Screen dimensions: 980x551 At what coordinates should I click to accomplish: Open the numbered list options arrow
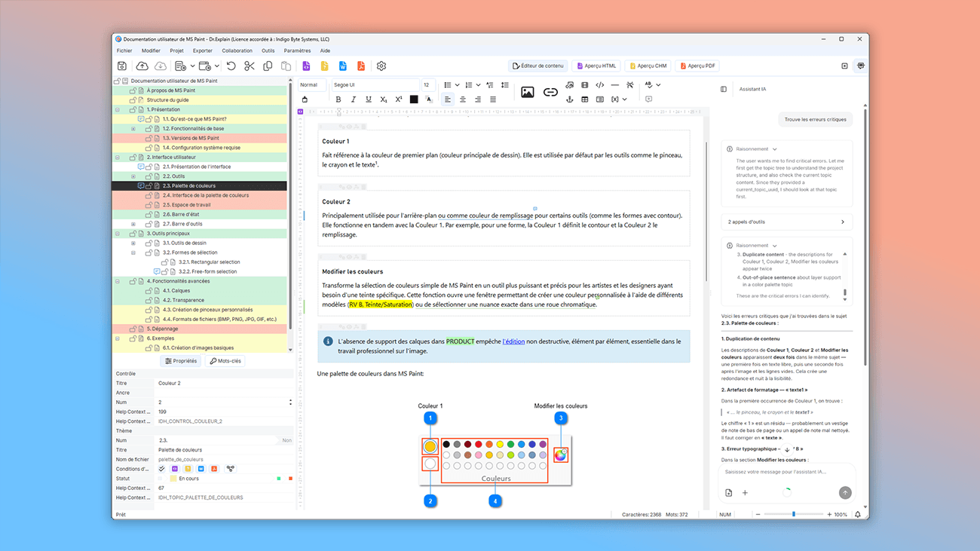[x=478, y=85]
